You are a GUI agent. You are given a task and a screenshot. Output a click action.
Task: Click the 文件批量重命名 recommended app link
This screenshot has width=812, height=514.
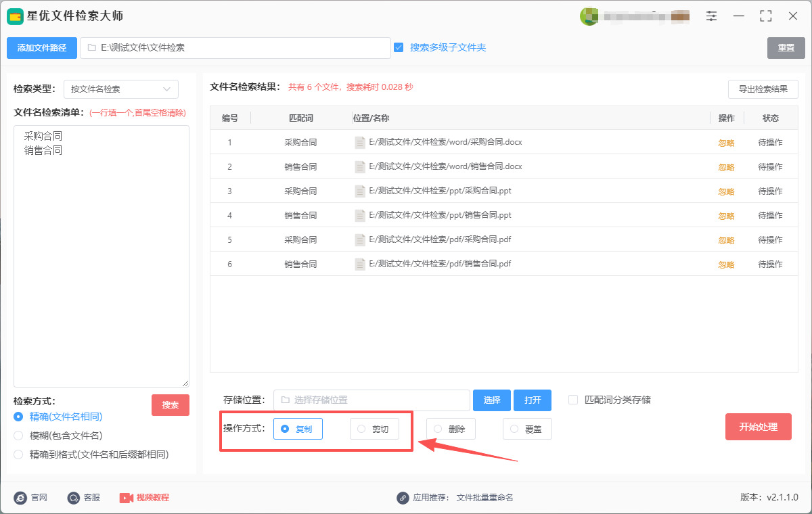(x=484, y=498)
